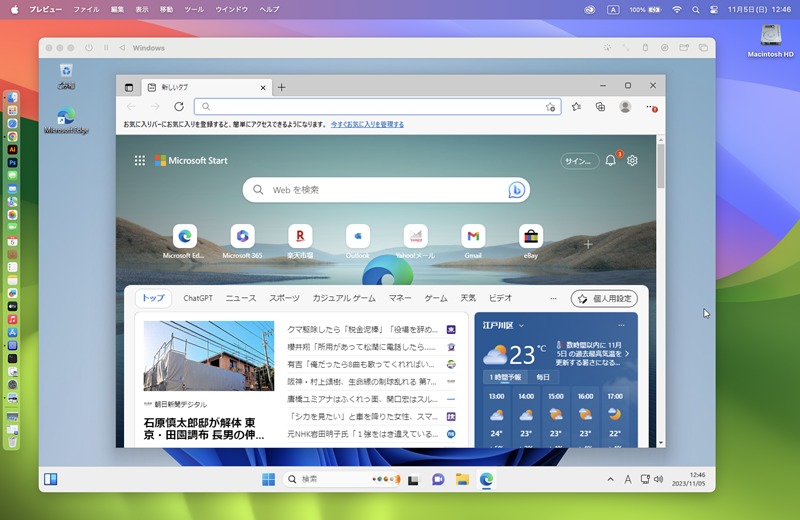This screenshot has width=800, height=520.
Task: Select the ビデオ feed tab
Action: (x=500, y=298)
